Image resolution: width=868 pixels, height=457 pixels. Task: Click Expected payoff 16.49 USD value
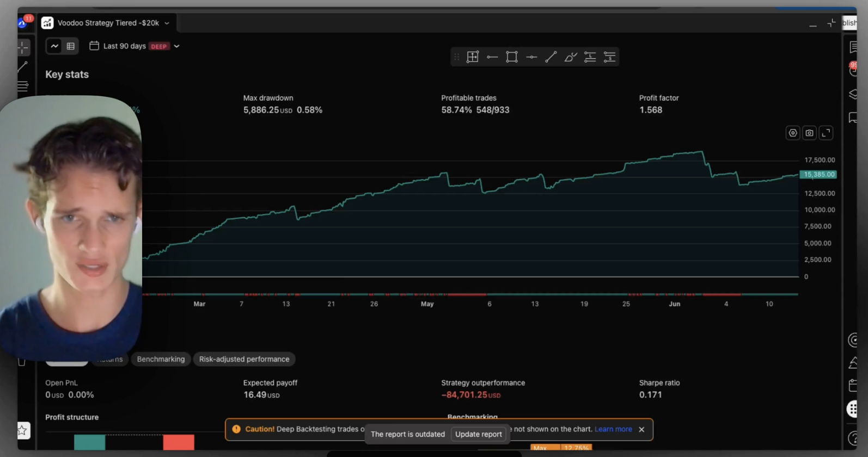pyautogui.click(x=261, y=394)
